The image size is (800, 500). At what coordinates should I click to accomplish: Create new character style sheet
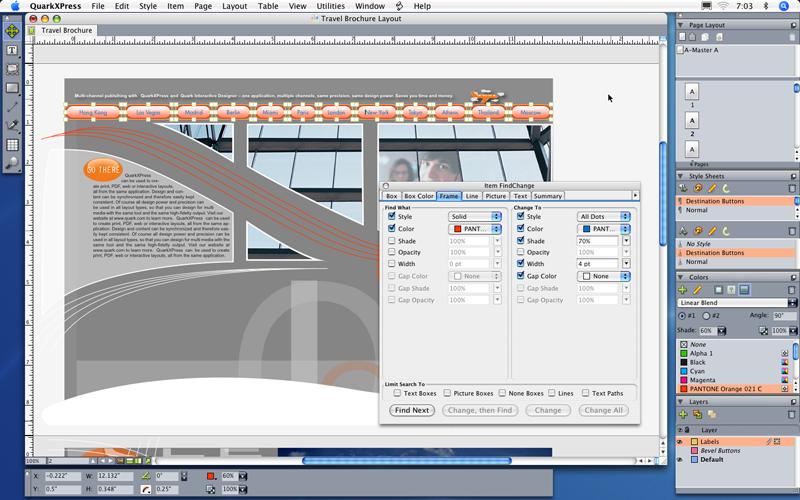click(x=683, y=231)
